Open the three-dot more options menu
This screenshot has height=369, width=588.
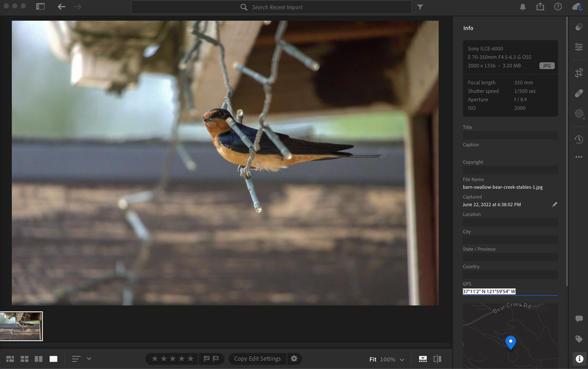(579, 157)
